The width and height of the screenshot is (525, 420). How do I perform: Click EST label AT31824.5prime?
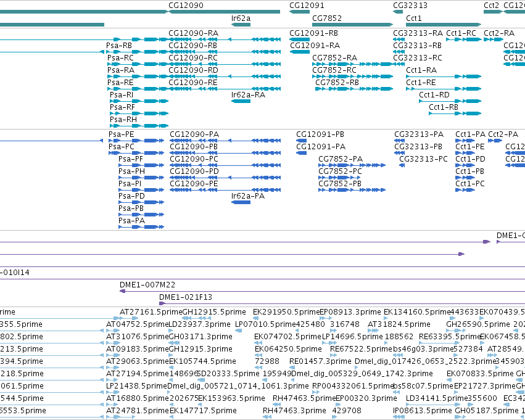click(399, 324)
